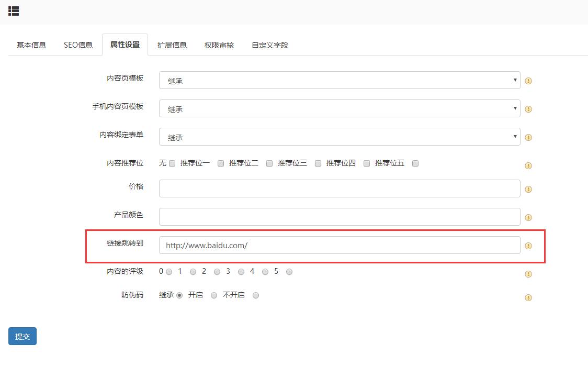This screenshot has width=588, height=366.
Task: Open the 自定义字段 tab
Action: point(268,45)
